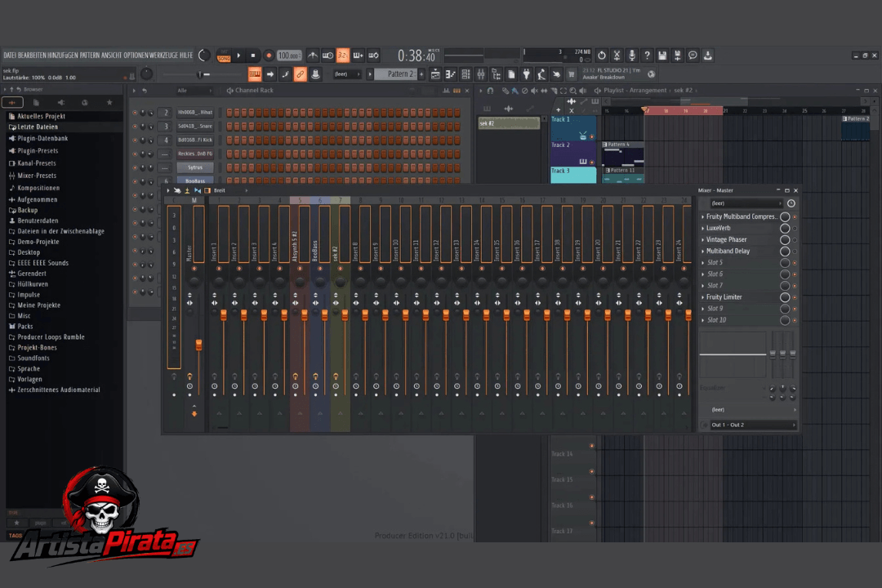Save project using the floppy disk icon
Screen dimensions: 882x588
pyautogui.click(x=662, y=56)
